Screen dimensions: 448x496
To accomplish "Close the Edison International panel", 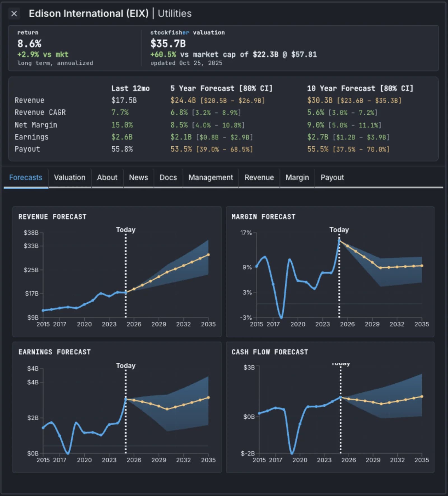I will [x=14, y=13].
